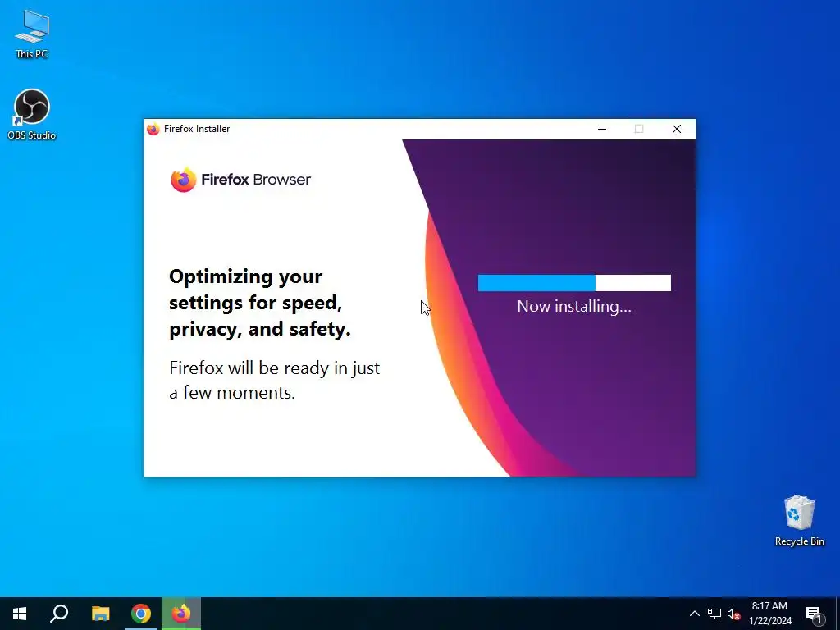
Task: Select the Recycle Bin desktop icon
Action: 799,521
